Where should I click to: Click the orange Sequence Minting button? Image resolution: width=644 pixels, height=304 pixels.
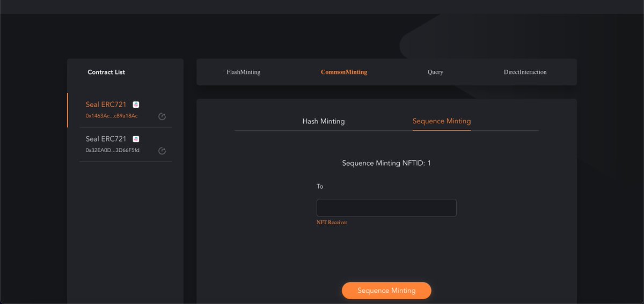(386, 291)
